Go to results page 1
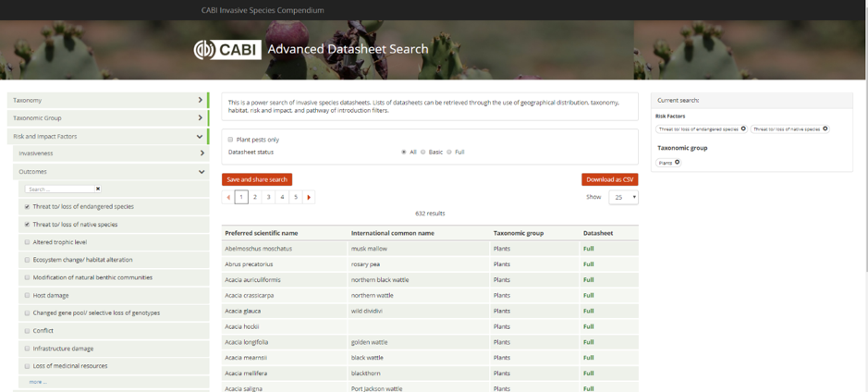 (241, 197)
